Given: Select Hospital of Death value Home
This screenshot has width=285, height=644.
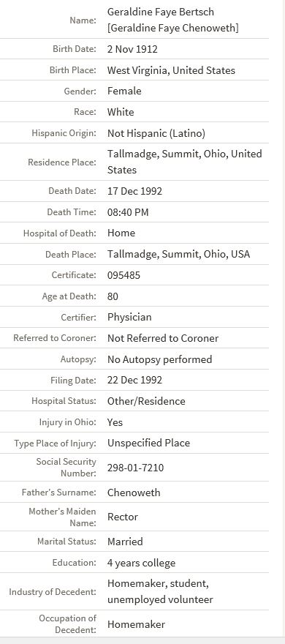Looking at the screenshot, I should (121, 233).
